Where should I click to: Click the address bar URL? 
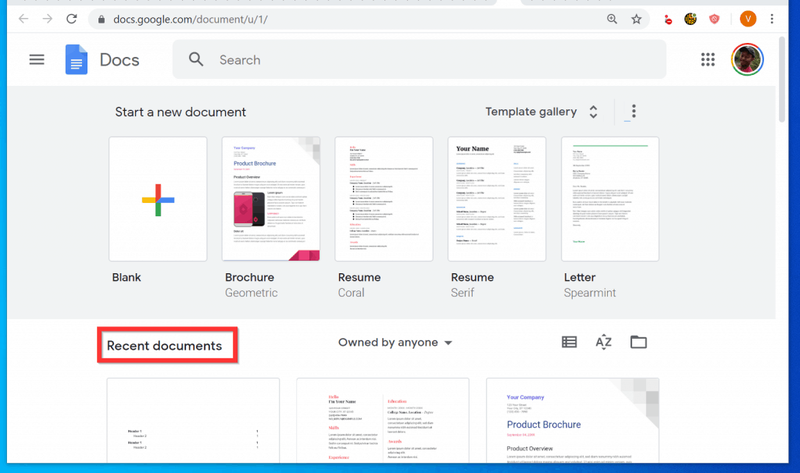pos(190,19)
